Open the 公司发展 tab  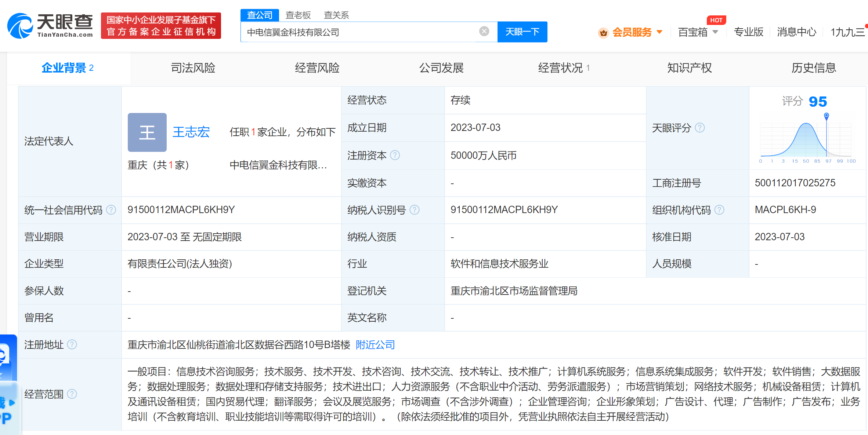(x=441, y=68)
